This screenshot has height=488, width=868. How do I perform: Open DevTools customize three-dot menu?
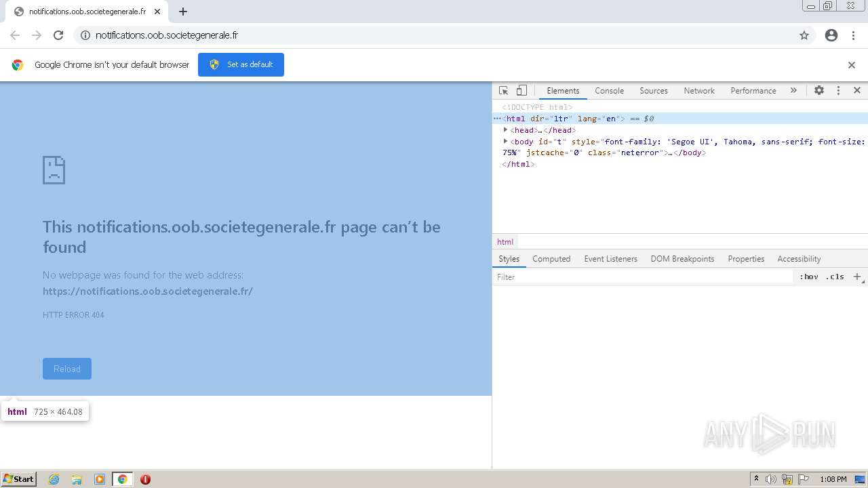tap(838, 90)
